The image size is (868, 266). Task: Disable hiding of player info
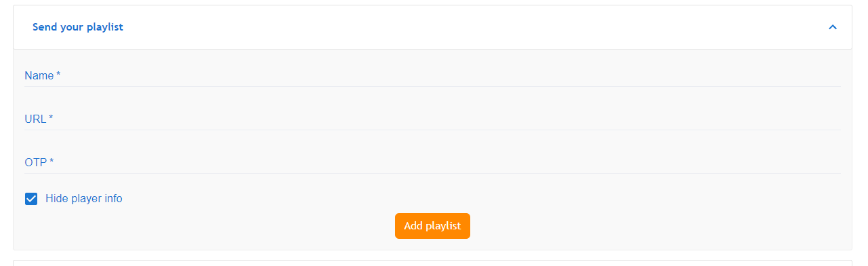click(x=31, y=199)
